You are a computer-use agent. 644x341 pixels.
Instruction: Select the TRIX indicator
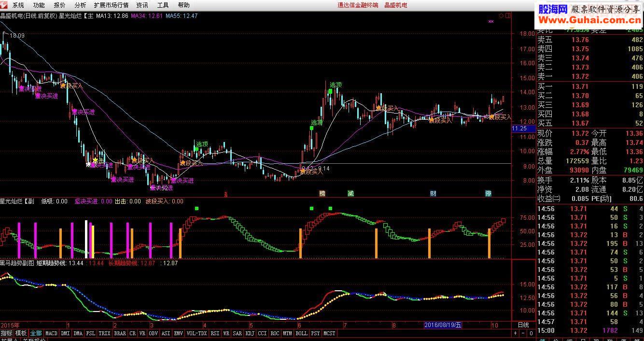tap(105, 333)
